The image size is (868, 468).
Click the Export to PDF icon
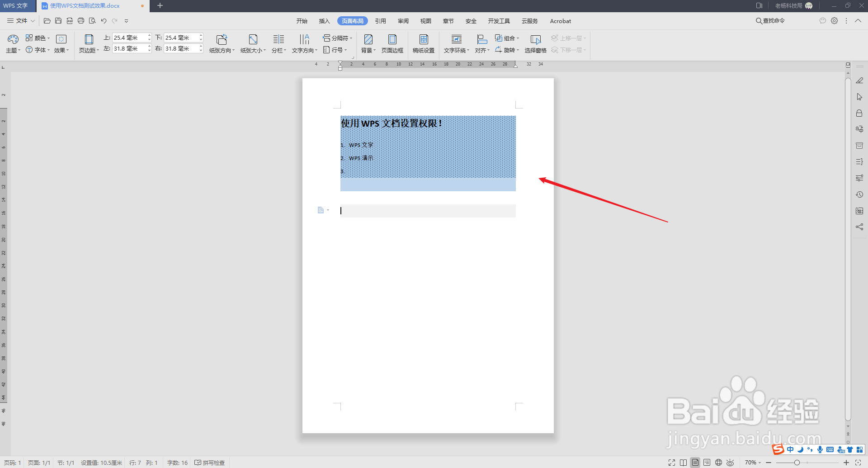point(70,21)
